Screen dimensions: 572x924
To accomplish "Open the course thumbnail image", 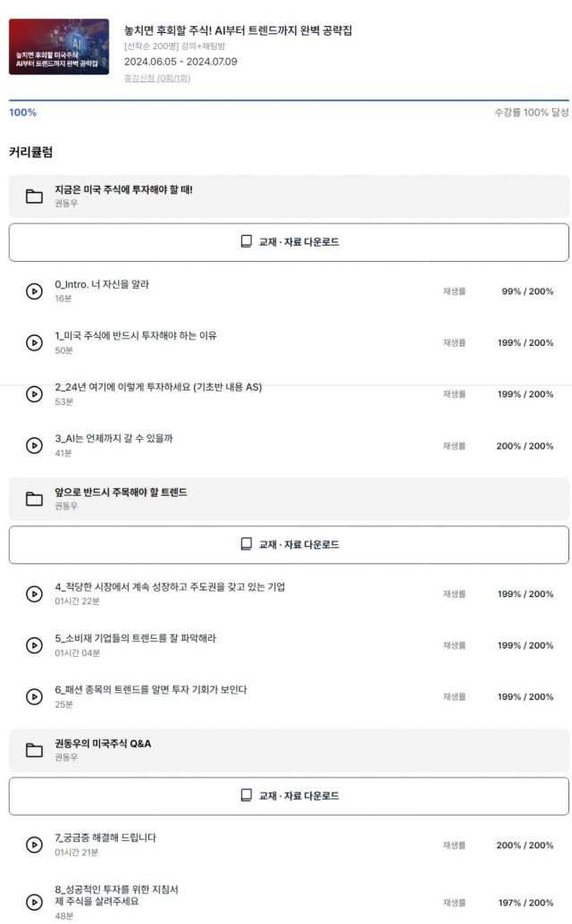I will tap(59, 46).
